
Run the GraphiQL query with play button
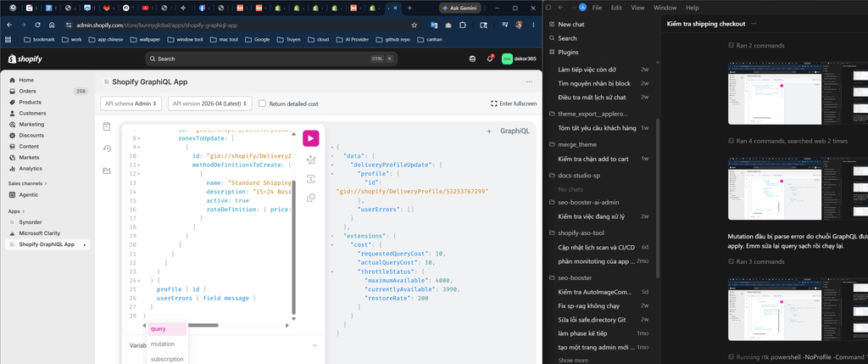[x=310, y=138]
